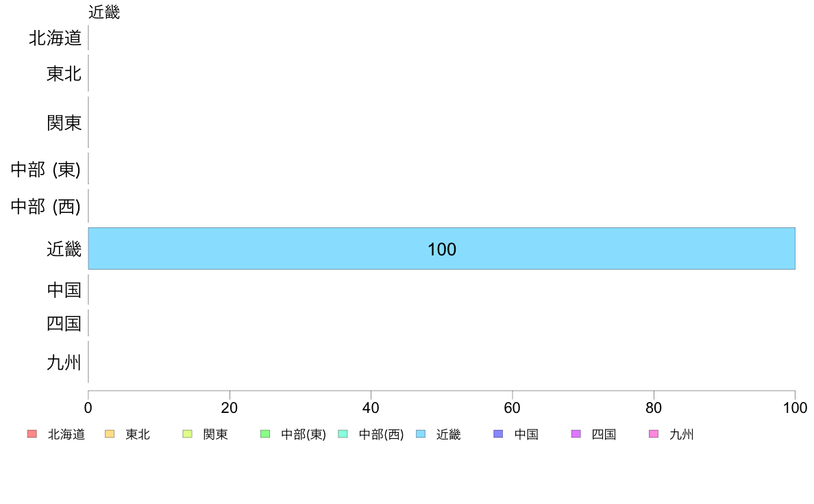
Task: Click the 60 tick on x-axis
Action: click(x=512, y=408)
